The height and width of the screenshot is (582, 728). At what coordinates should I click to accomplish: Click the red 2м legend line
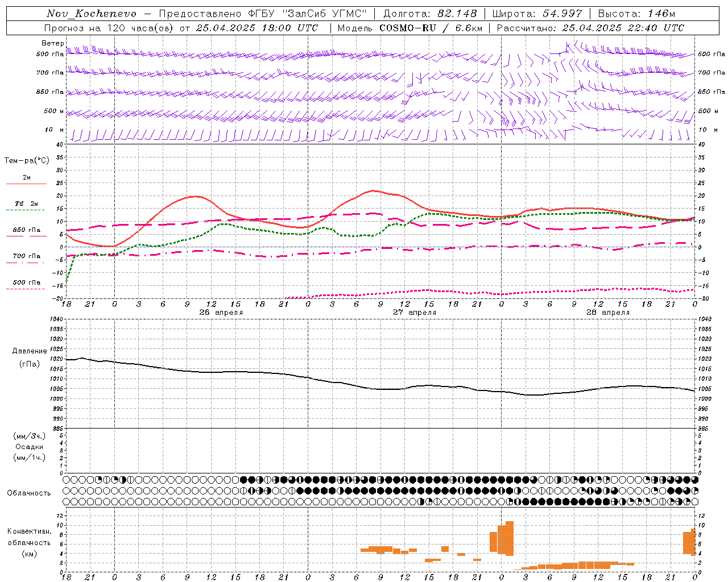point(26,184)
